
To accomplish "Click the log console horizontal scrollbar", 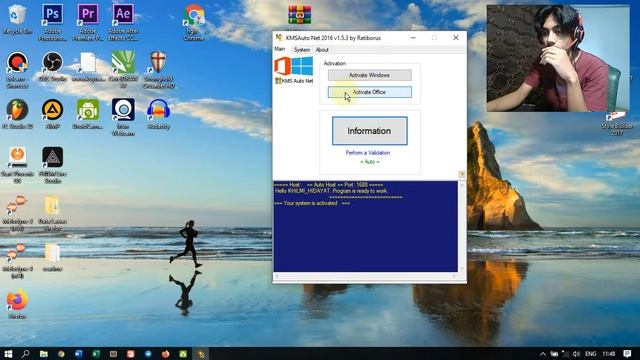I will (366, 276).
